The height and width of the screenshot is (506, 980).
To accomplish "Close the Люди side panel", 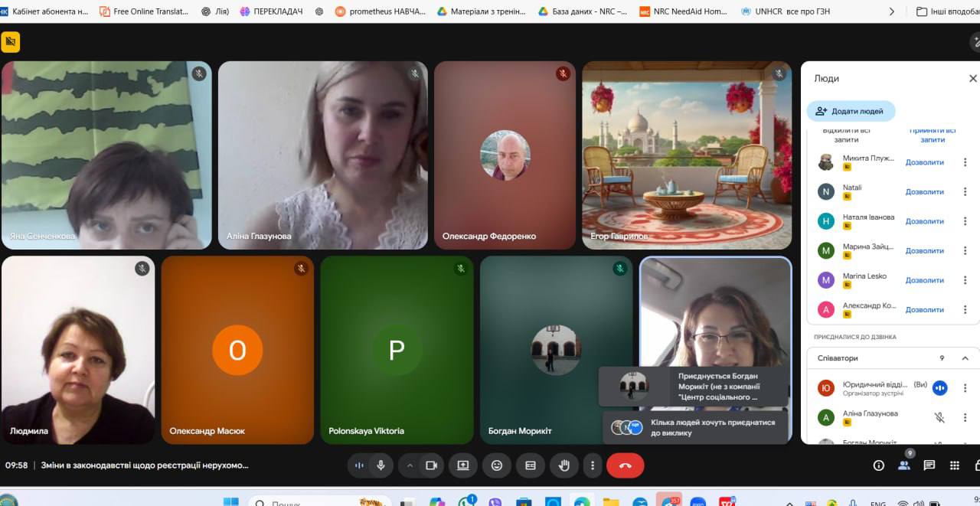I will [972, 78].
